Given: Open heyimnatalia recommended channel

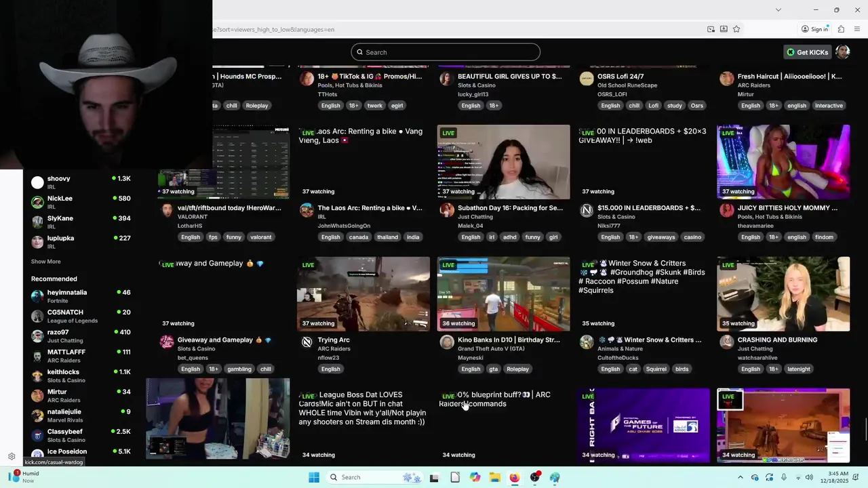Looking at the screenshot, I should 81,296.
